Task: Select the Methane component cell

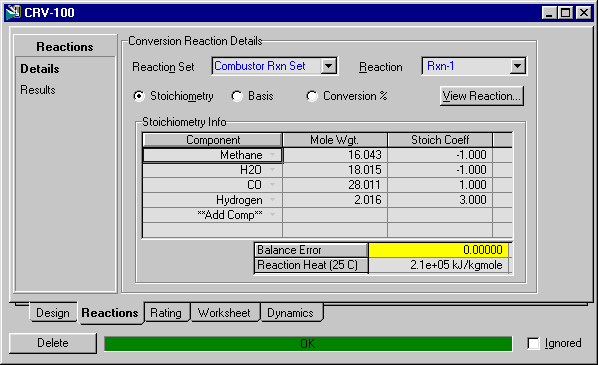Action: tap(212, 155)
